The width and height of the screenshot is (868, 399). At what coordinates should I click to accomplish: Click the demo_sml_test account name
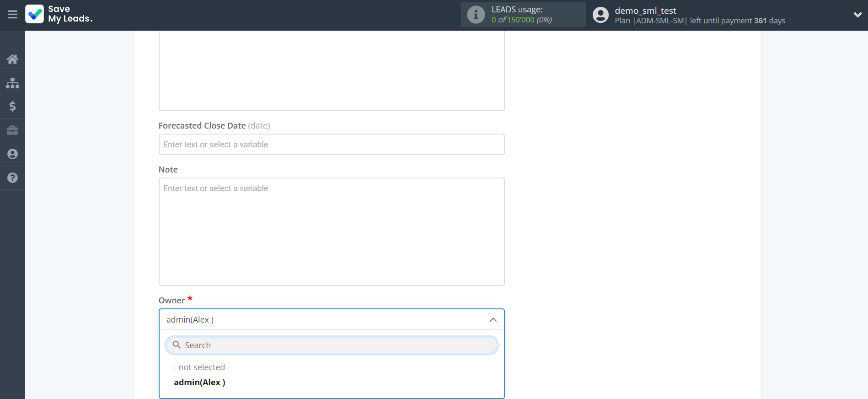(645, 11)
